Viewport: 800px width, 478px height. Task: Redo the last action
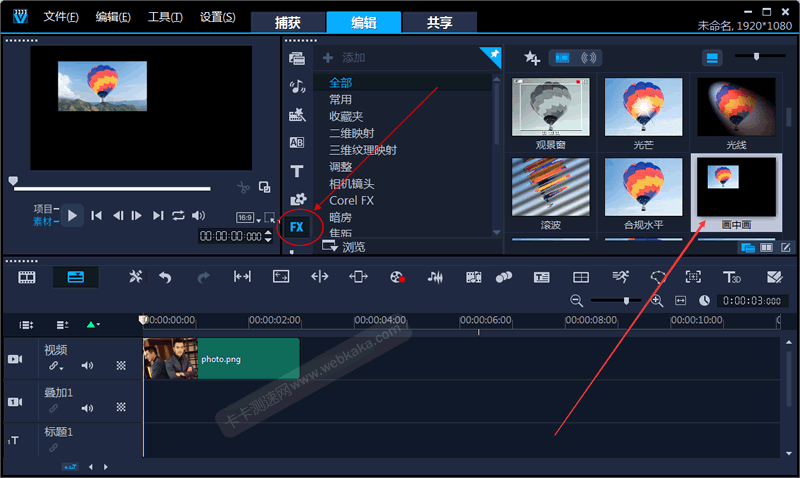pyautogui.click(x=204, y=277)
